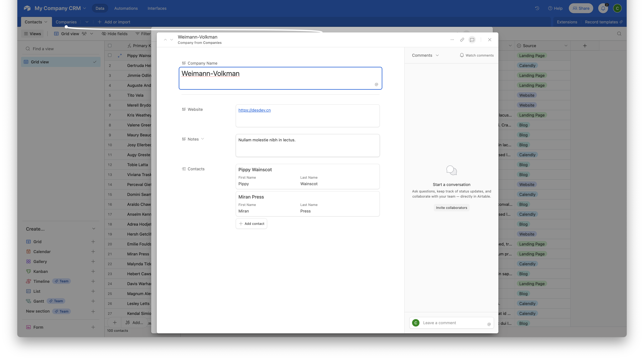Switch to the Automations tab

click(x=126, y=8)
